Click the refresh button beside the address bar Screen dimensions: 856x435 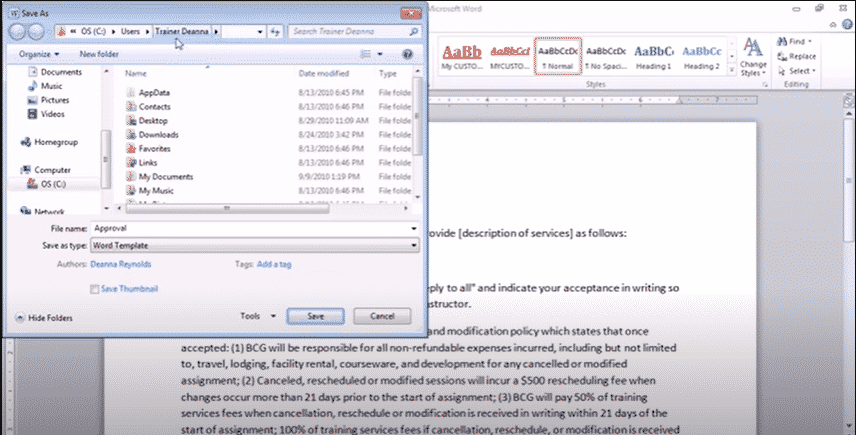coord(275,32)
